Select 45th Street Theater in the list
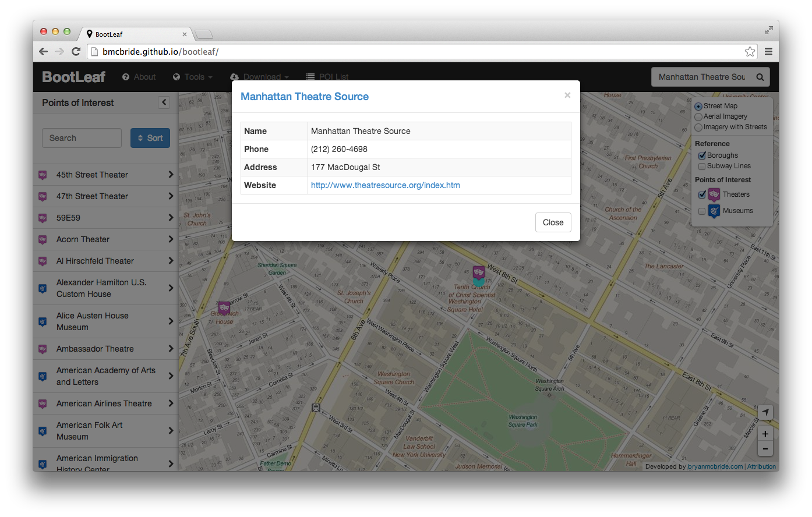The width and height of the screenshot is (812, 517). (x=92, y=175)
